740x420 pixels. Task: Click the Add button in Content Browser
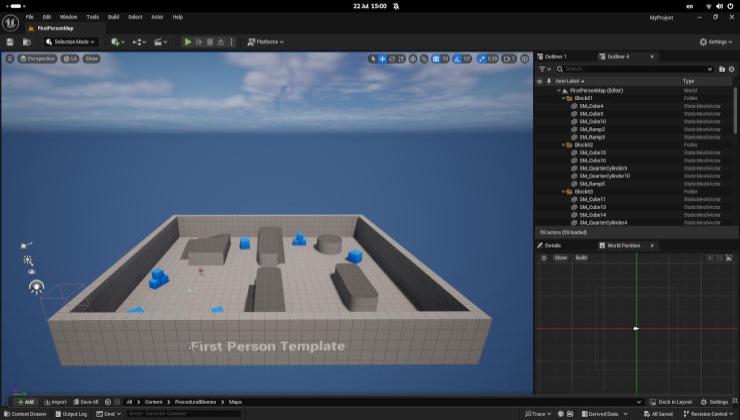[25, 402]
